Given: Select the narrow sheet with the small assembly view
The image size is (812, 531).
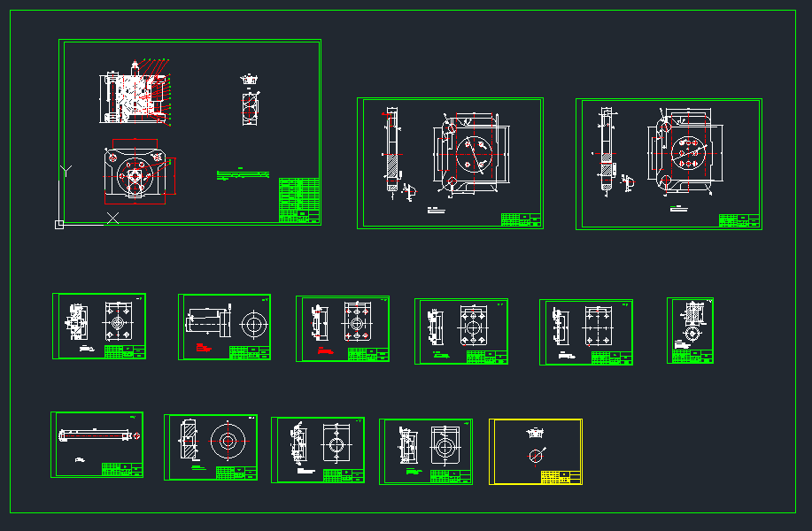Looking at the screenshot, I should [x=691, y=330].
